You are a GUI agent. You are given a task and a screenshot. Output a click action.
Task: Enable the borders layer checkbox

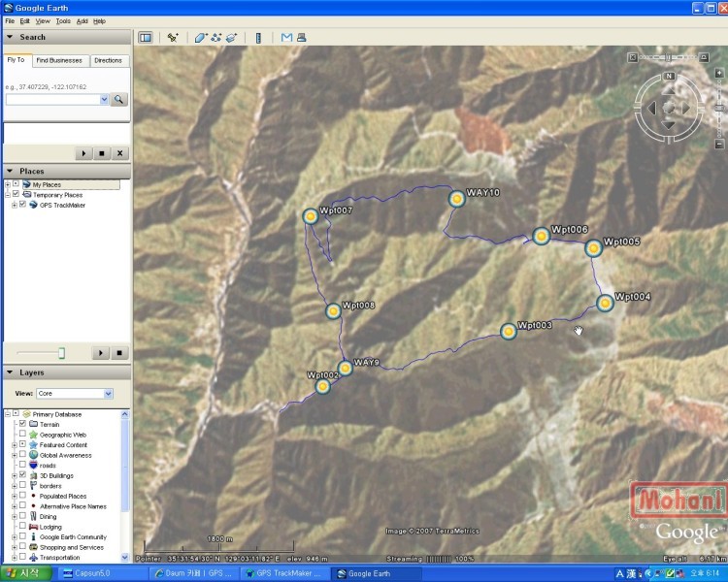(x=22, y=485)
